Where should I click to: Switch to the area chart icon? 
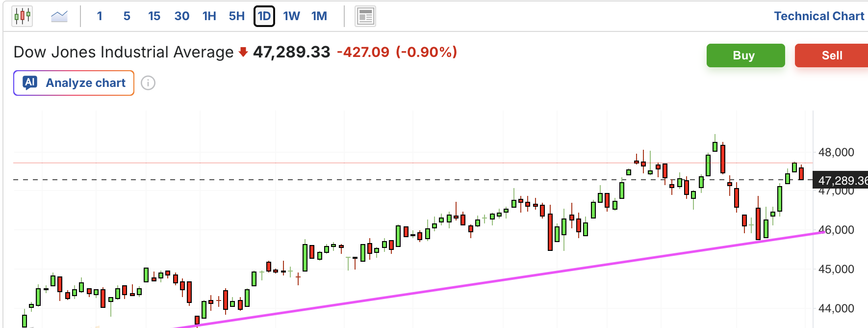pyautogui.click(x=59, y=16)
